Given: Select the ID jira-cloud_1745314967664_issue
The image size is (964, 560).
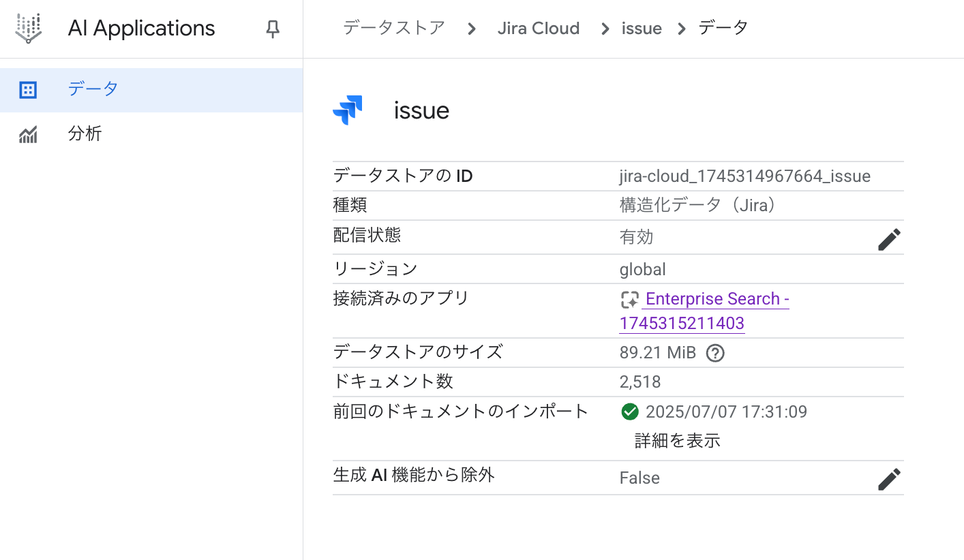Looking at the screenshot, I should click(x=745, y=176).
